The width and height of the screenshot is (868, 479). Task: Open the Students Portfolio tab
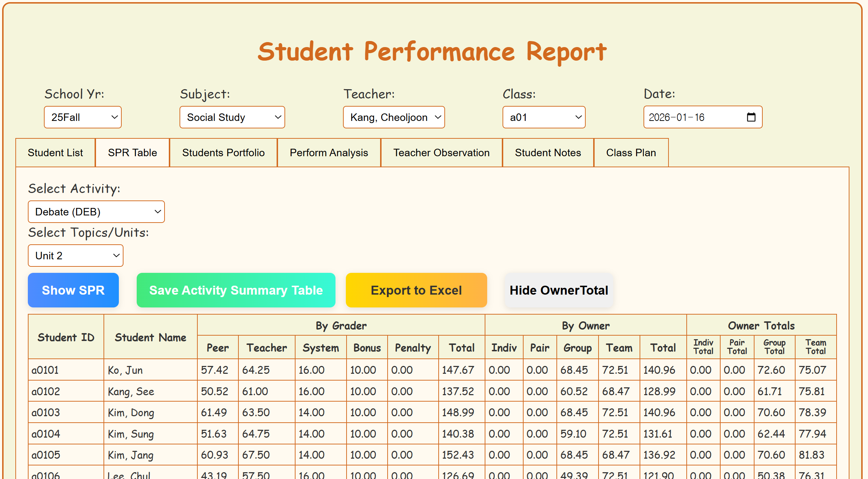point(223,153)
